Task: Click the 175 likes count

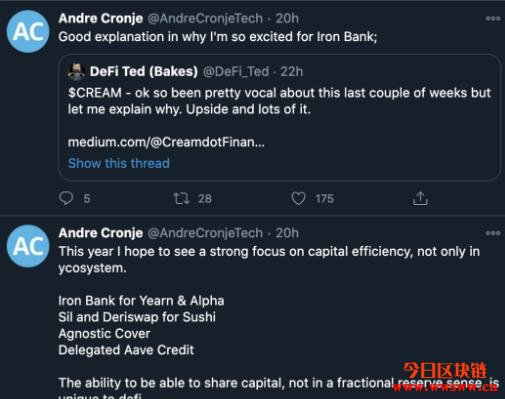Action: point(324,199)
